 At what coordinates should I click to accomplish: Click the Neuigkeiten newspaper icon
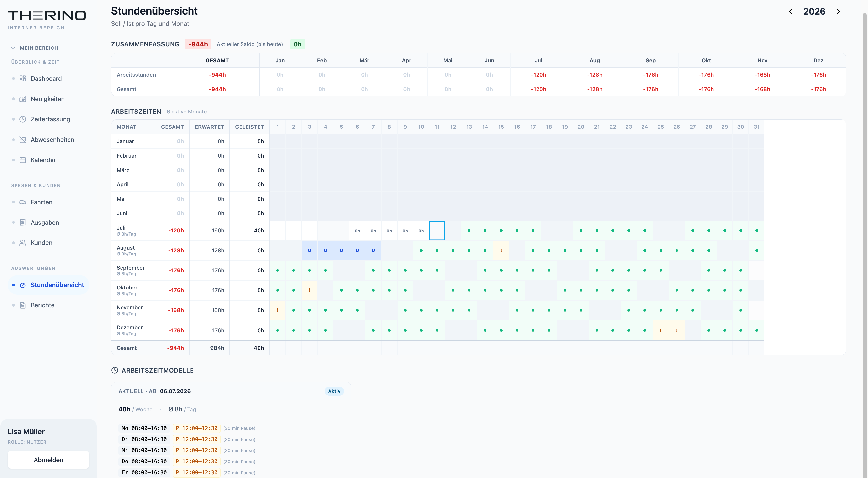pos(23,99)
